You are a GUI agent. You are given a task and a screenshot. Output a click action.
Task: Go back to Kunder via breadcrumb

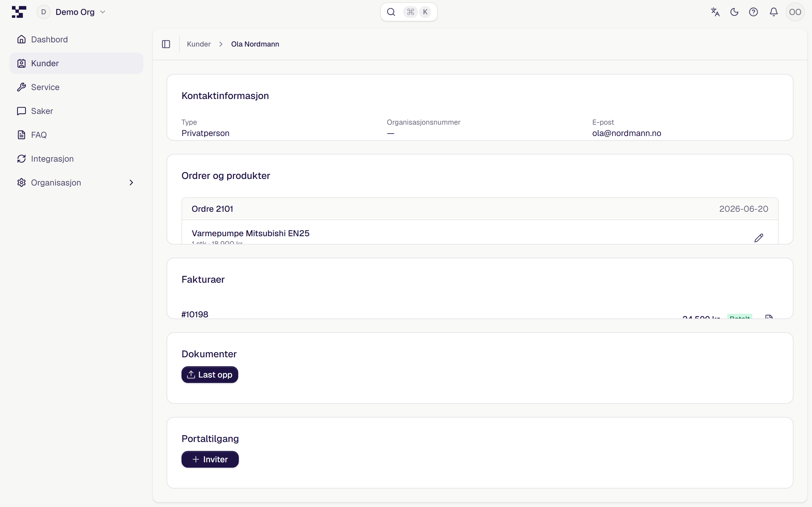point(199,44)
